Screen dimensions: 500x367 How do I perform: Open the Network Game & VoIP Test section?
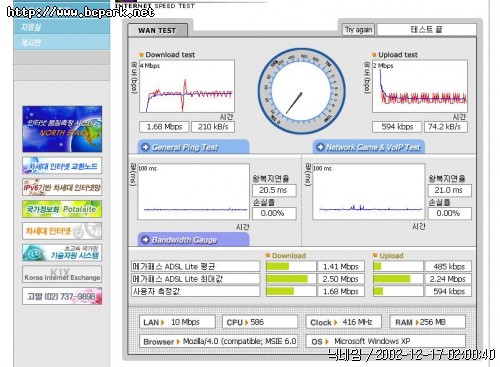369,147
